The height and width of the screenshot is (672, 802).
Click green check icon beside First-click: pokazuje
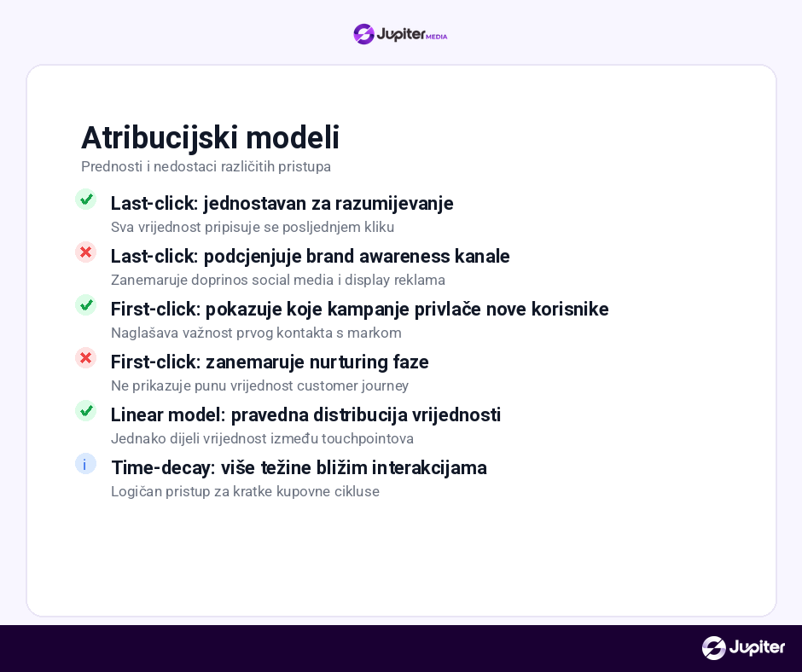click(86, 304)
